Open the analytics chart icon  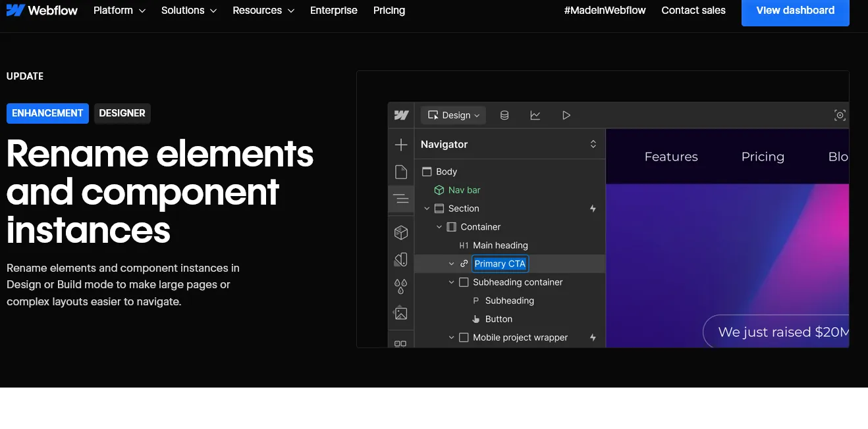(x=535, y=115)
